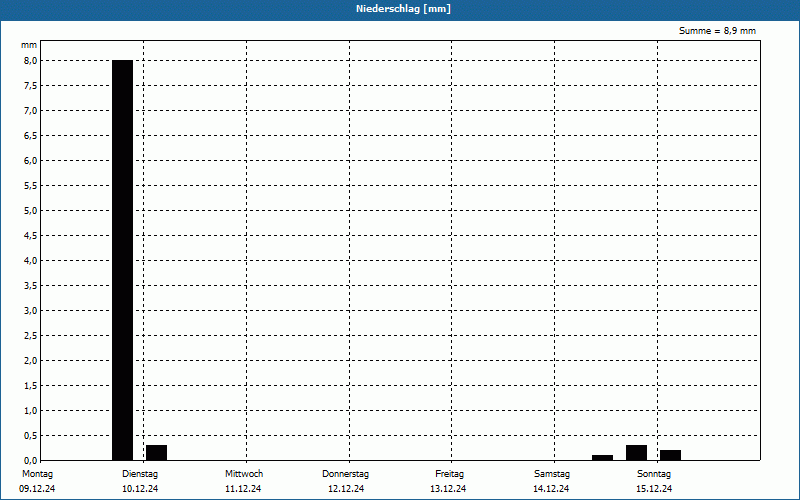This screenshot has height=500, width=800.
Task: Click the 'Montag' day label
Action: [x=37, y=473]
